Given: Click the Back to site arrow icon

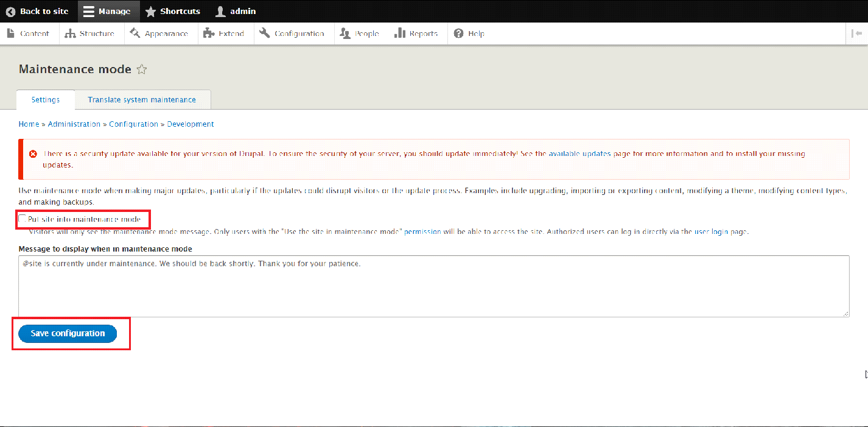Looking at the screenshot, I should (x=10, y=12).
